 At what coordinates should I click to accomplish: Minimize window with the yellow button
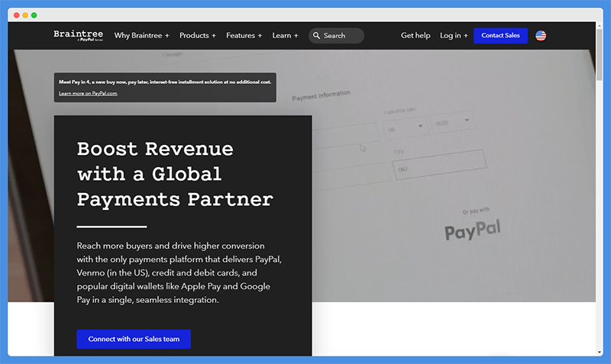[25, 15]
